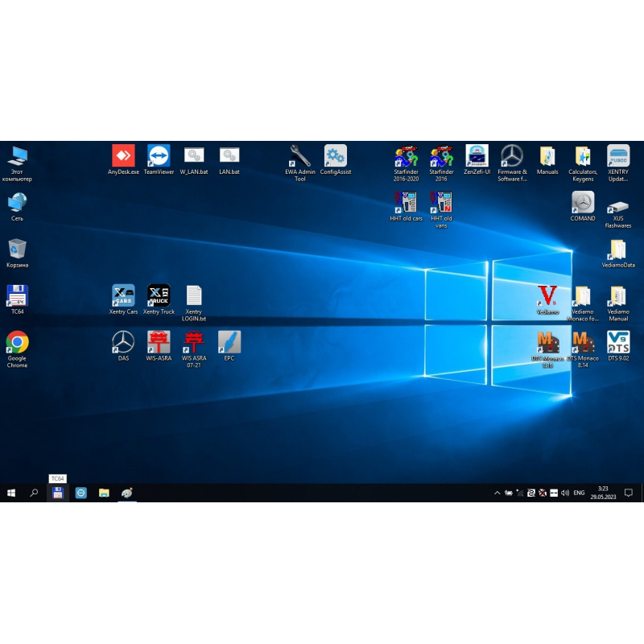The height and width of the screenshot is (644, 644).
Task: Open Xentry Cars from the desktop
Action: 122,296
